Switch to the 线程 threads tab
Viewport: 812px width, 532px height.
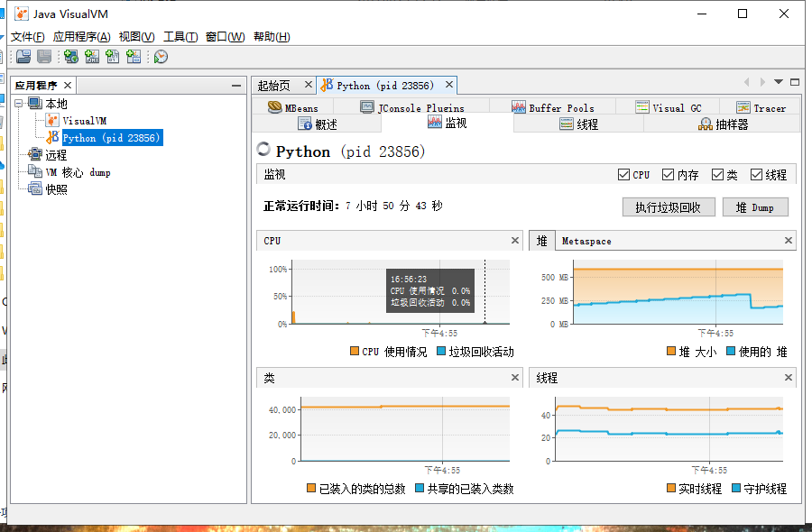(579, 124)
